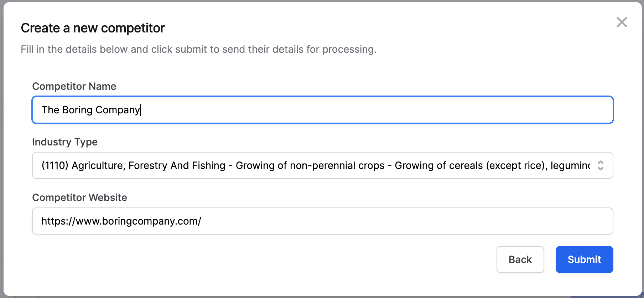This screenshot has height=298, width=644.
Task: Click the "Fill in the details below" description
Action: click(198, 49)
